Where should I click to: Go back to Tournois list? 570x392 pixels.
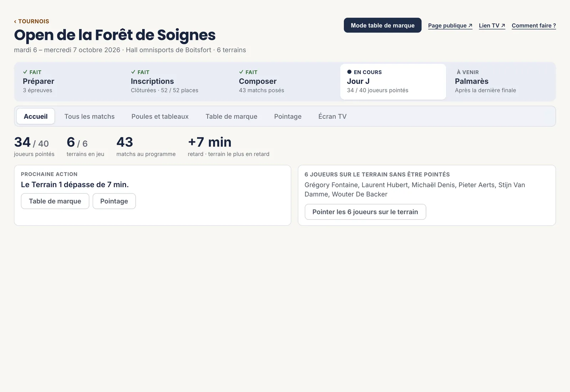pos(31,21)
